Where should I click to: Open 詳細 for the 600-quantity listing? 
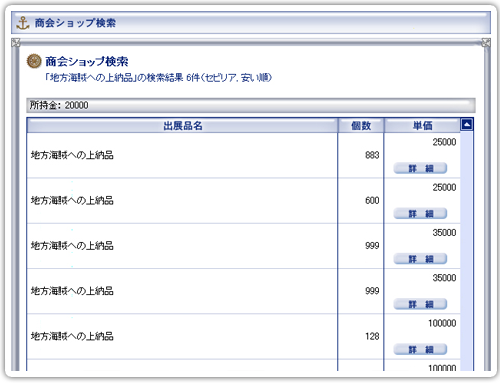[x=420, y=214]
